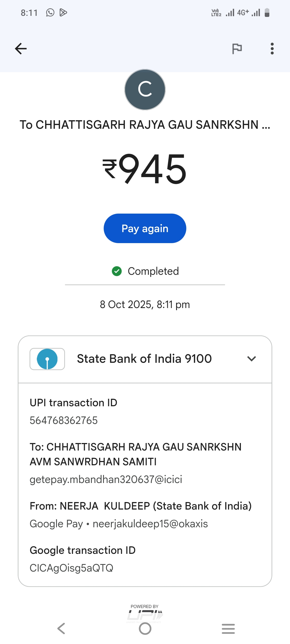290x644 pixels.
Task: Tap the payee UPI address getepay.mbandhan320637@icici
Action: [x=106, y=480]
